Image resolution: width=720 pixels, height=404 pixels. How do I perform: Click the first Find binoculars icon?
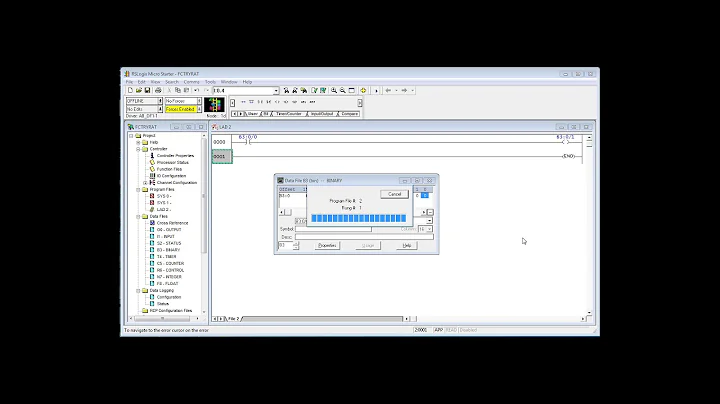pyautogui.click(x=286, y=90)
